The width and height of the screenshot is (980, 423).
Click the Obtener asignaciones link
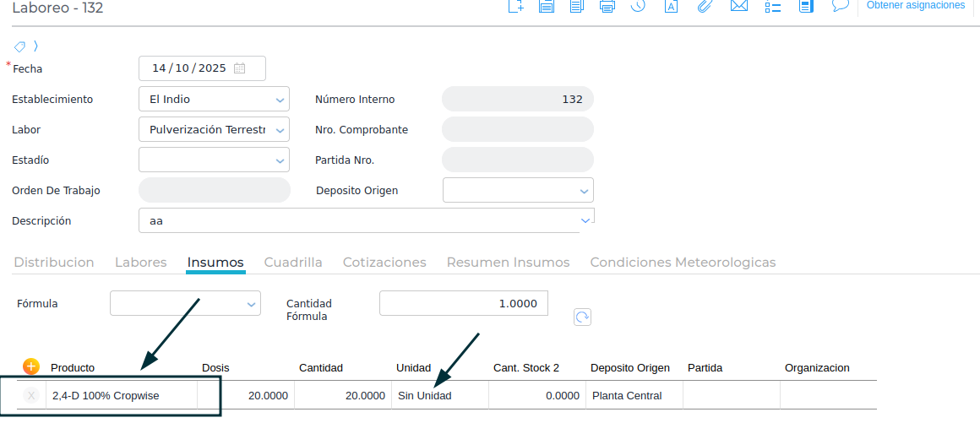point(916,6)
